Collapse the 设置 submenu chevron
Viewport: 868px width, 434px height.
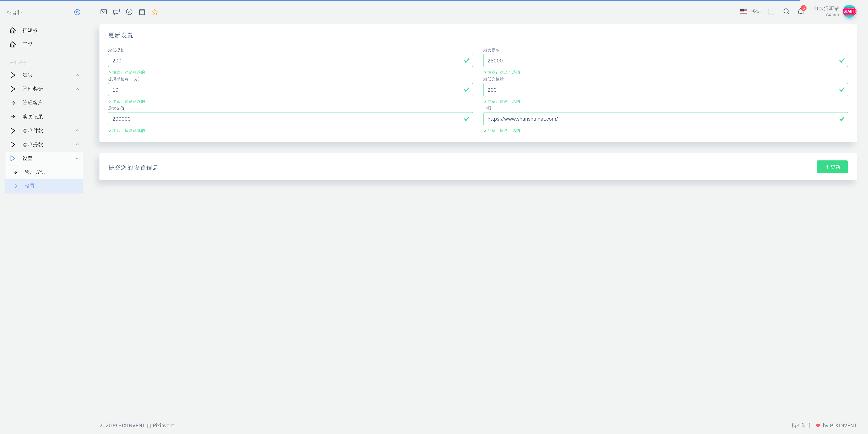point(77,158)
